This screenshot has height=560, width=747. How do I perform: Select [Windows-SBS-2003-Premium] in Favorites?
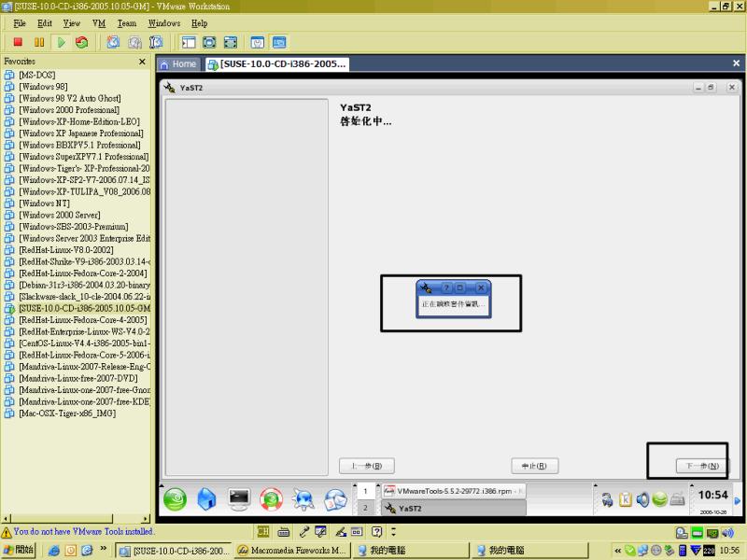(74, 227)
